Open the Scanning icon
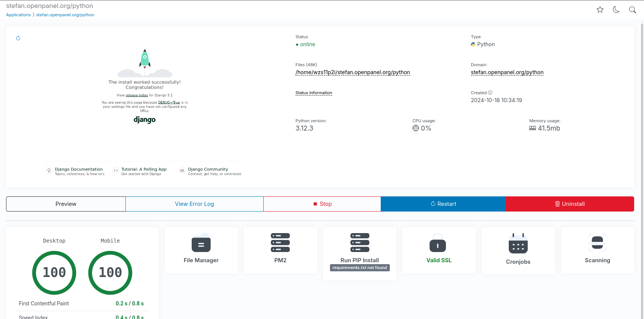This screenshot has height=319, width=644. (x=597, y=243)
